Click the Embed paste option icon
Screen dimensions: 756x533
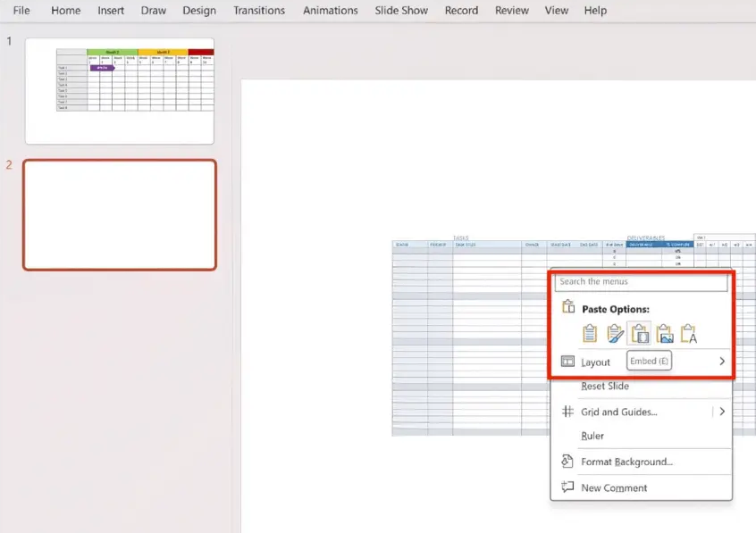coord(640,333)
